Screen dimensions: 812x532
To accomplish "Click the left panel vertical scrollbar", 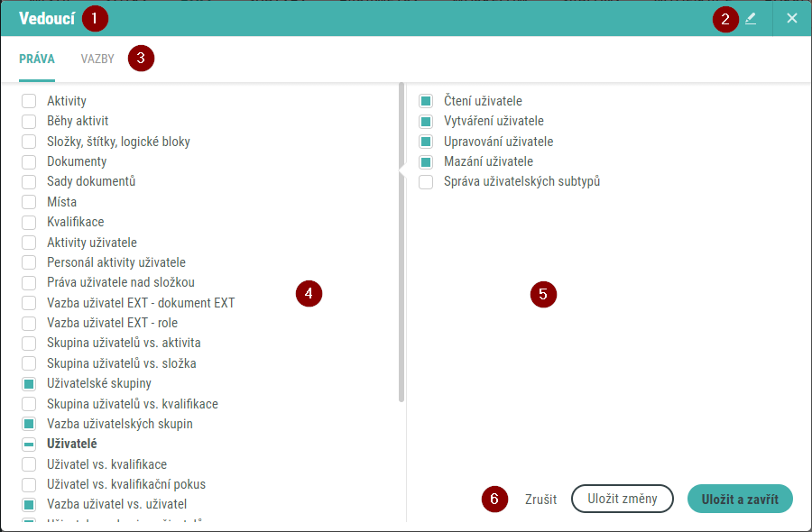I will click(x=401, y=243).
